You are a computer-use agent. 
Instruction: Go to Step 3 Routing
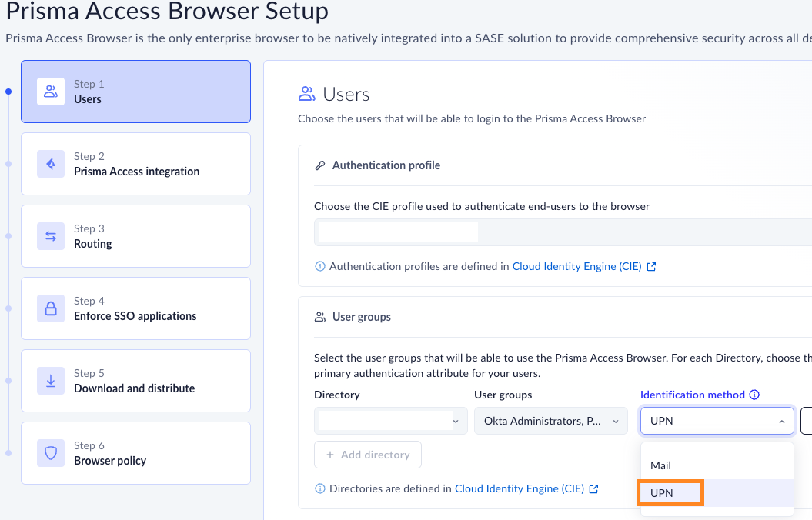(x=135, y=236)
